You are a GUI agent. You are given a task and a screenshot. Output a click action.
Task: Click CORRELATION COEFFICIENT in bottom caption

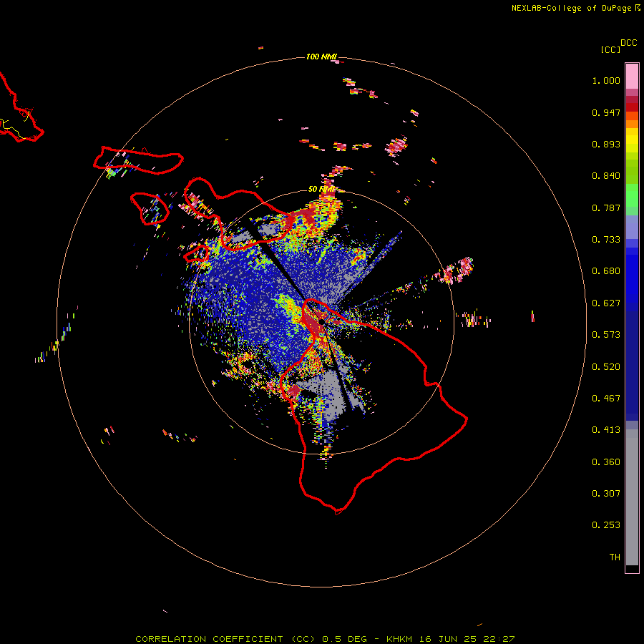pyautogui.click(x=209, y=639)
